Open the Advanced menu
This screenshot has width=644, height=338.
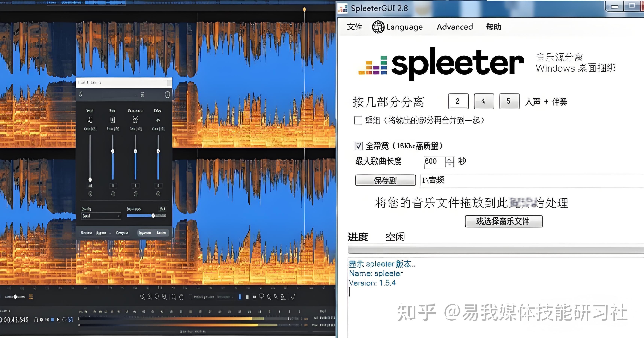coord(455,27)
